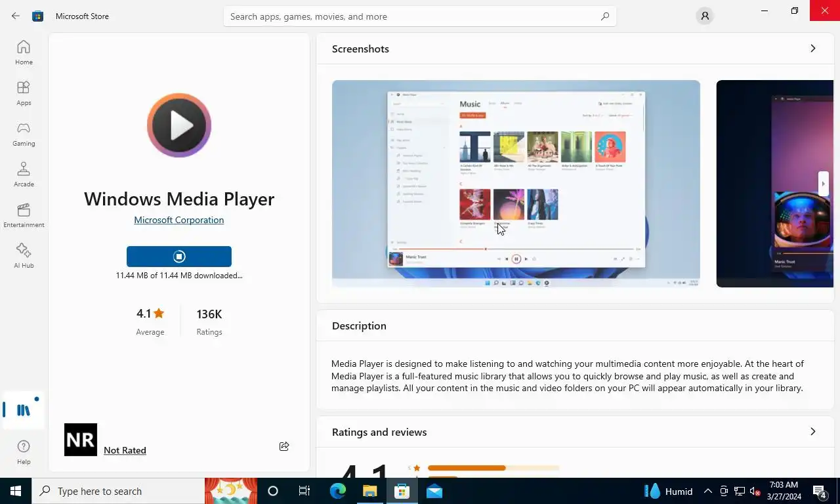Open the second dark screenshot thumbnail
The width and height of the screenshot is (840, 504).
point(774,184)
